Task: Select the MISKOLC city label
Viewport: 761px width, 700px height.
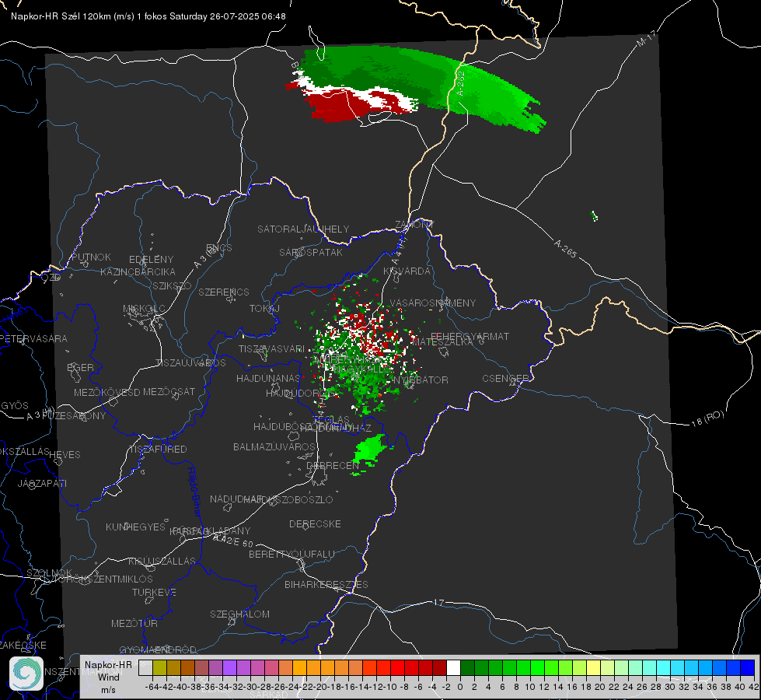Action: point(144,309)
